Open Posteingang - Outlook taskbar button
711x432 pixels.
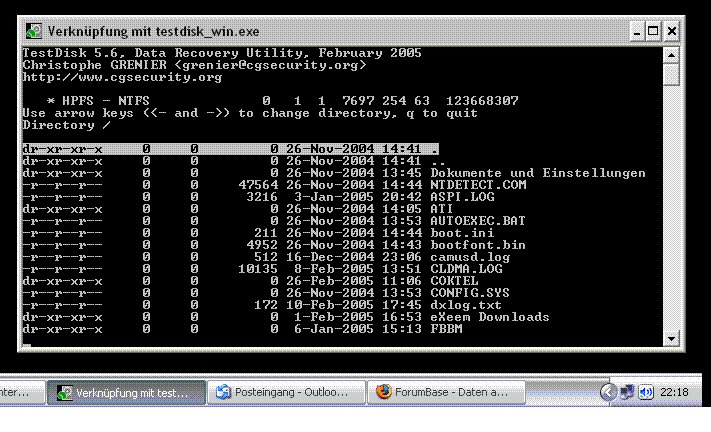coord(286,393)
